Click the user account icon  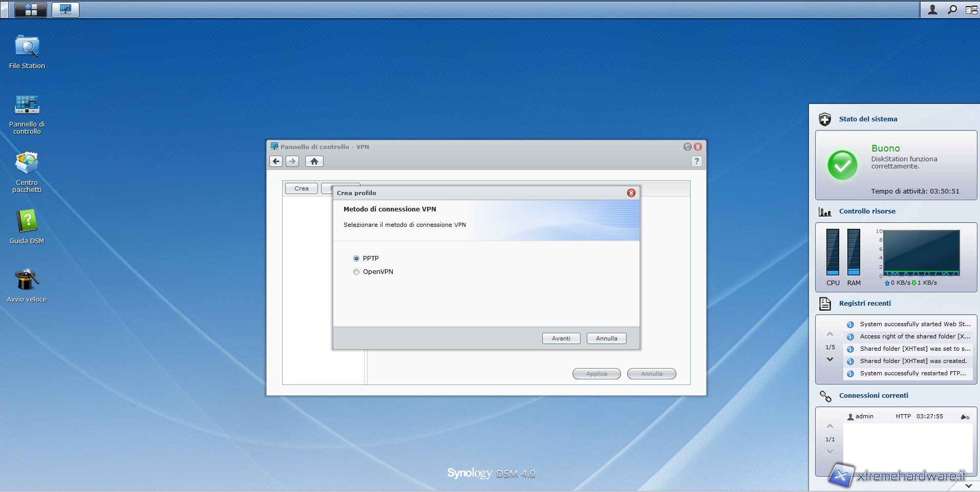pyautogui.click(x=932, y=9)
